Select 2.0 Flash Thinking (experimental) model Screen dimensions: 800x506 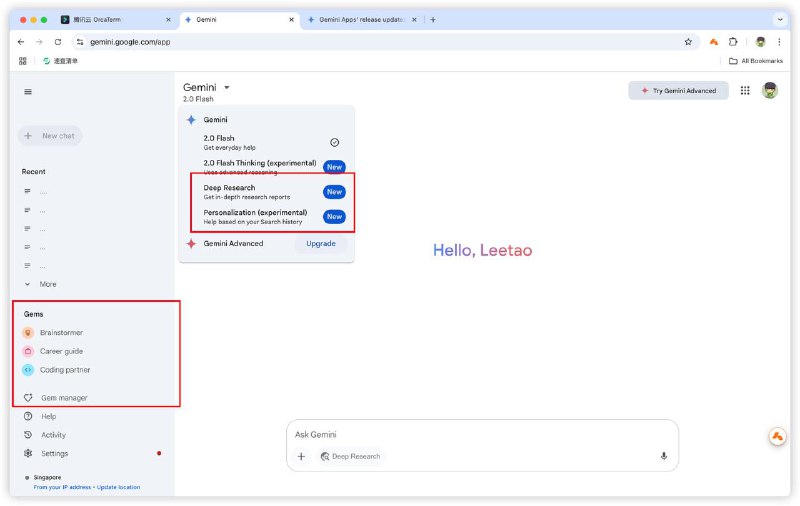click(x=266, y=167)
